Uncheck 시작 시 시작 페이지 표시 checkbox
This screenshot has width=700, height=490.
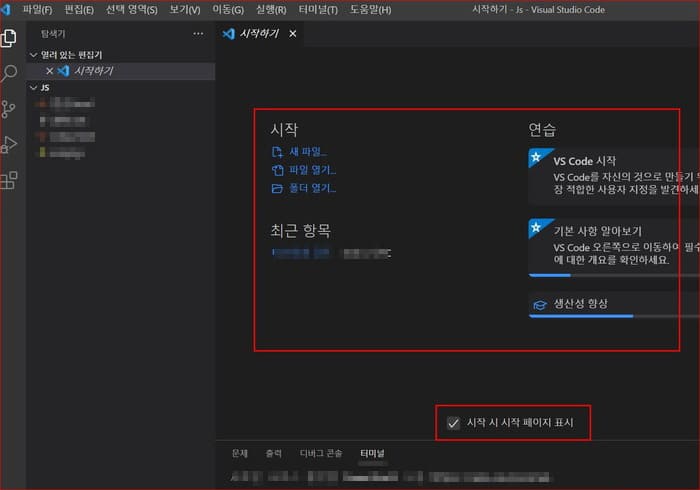(453, 423)
